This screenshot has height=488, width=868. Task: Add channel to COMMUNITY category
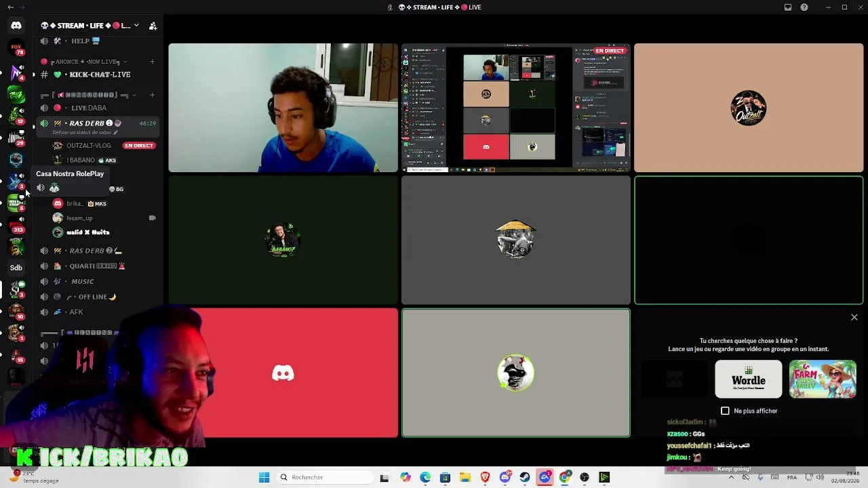tap(152, 95)
